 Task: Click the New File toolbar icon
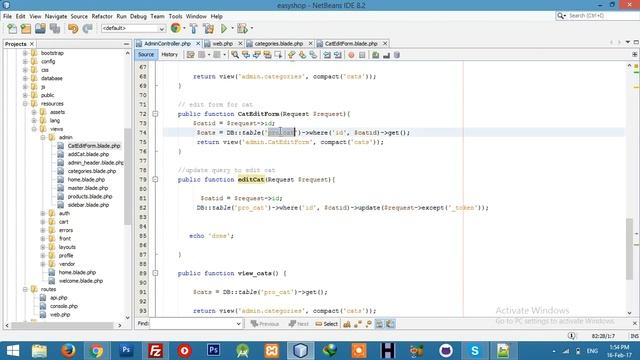[x=12, y=28]
